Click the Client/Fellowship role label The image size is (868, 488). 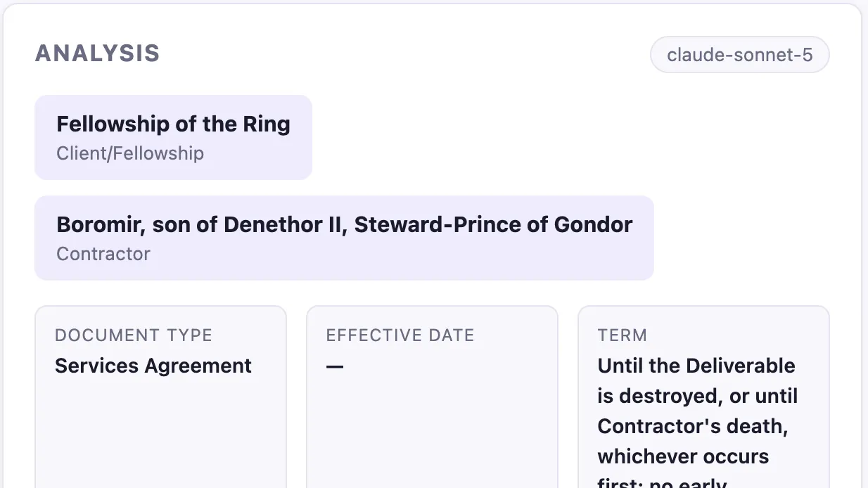click(130, 153)
